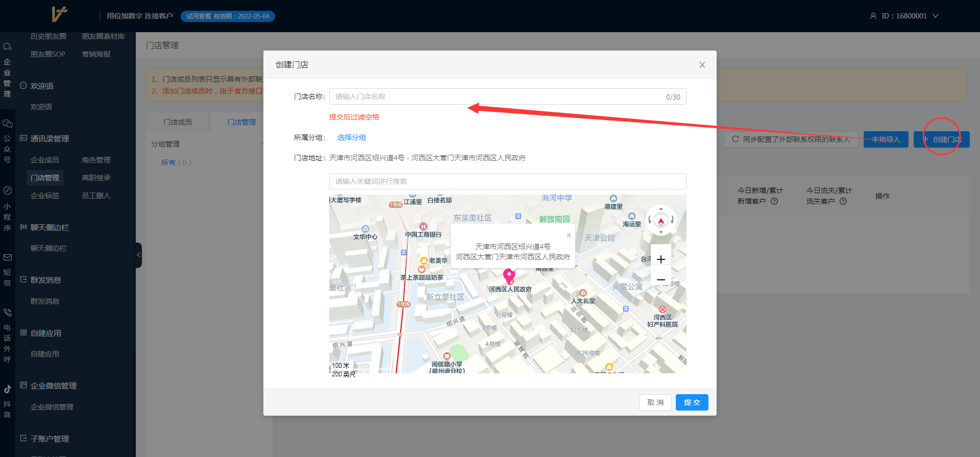Expand the 自建应用 section header
The height and width of the screenshot is (457, 980).
coord(46,333)
